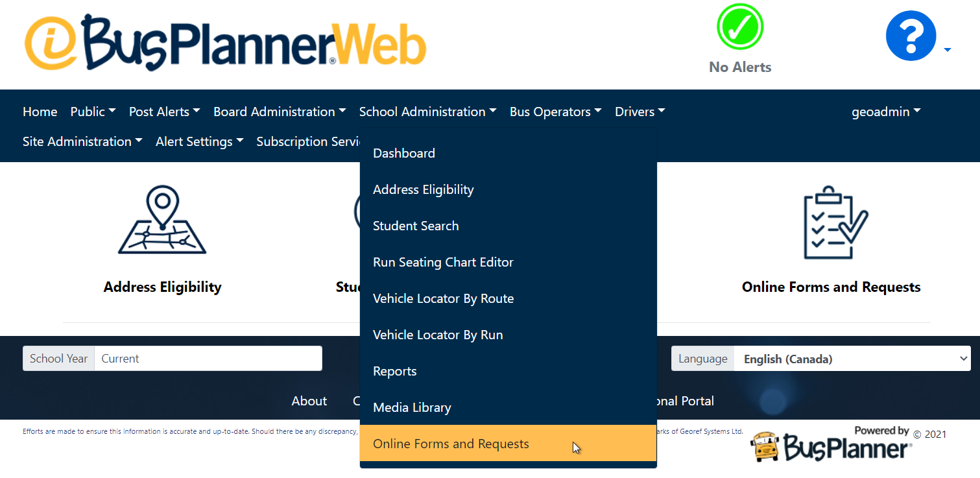Click the BusPlannerWeb logo
Screen dimensions: 980x478
[225, 42]
